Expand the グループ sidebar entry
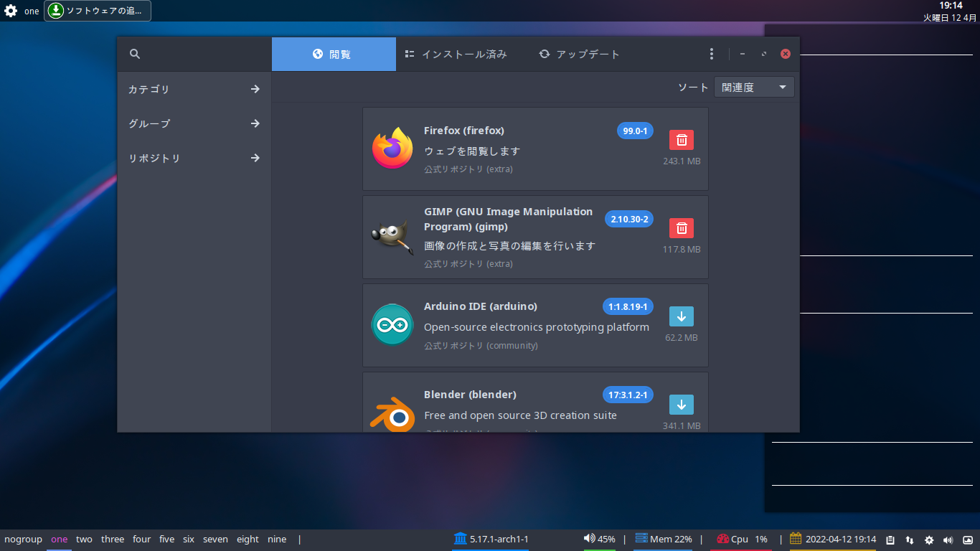 [x=194, y=123]
